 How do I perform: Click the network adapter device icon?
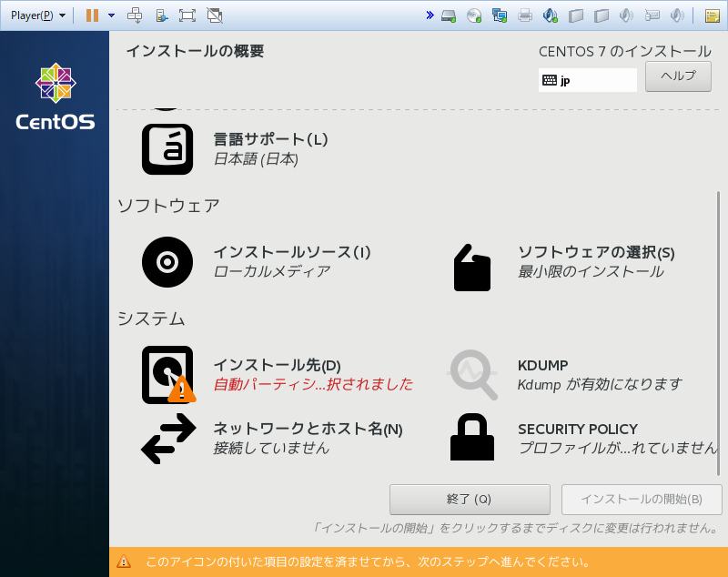500,15
